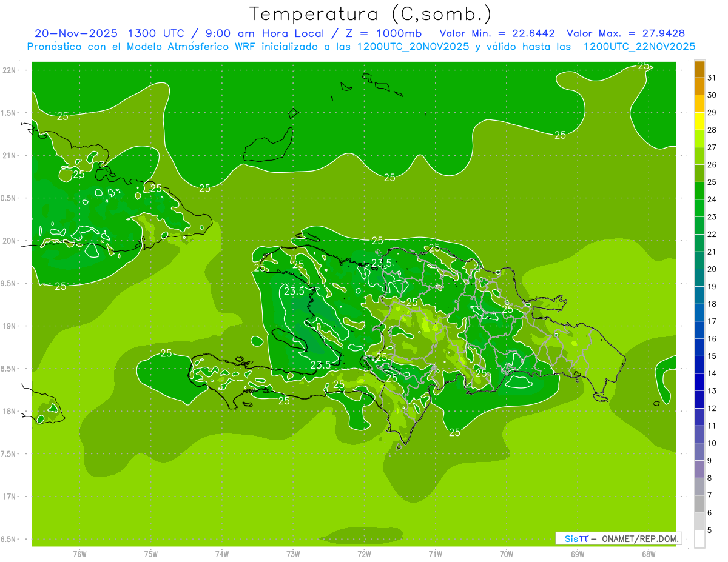
Task: Click the 21N latitude axis label
Action: coord(10,156)
